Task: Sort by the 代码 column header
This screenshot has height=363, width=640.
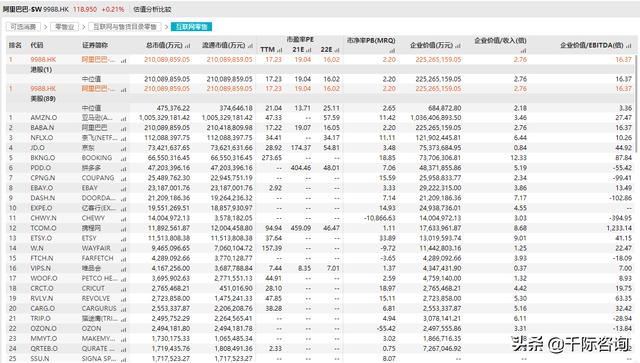Action: [37, 45]
